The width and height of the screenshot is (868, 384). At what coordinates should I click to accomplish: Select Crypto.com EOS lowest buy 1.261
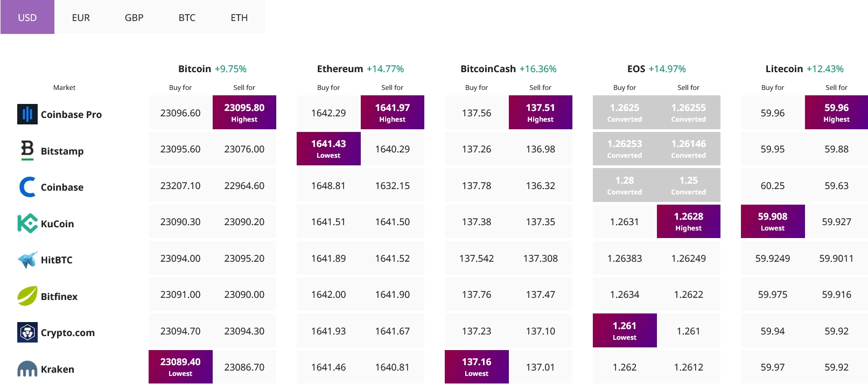point(625,331)
